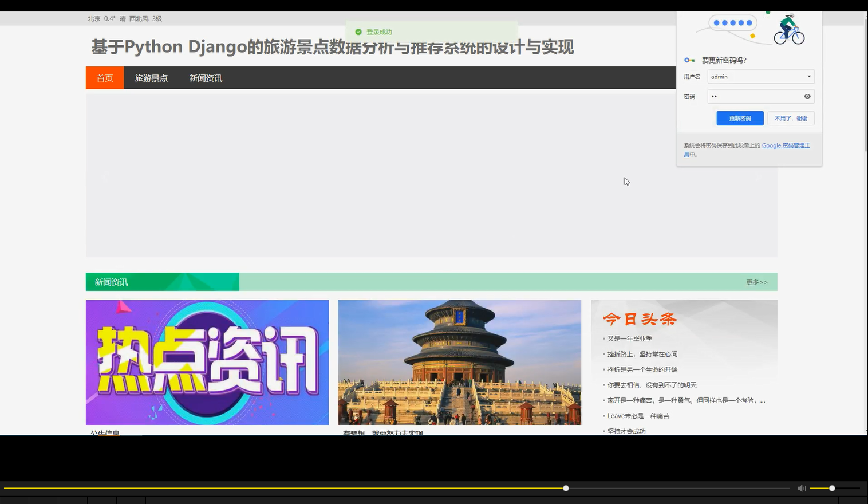Mute the video using the speaker icon
Screen dimensions: 868x504
tap(801, 488)
